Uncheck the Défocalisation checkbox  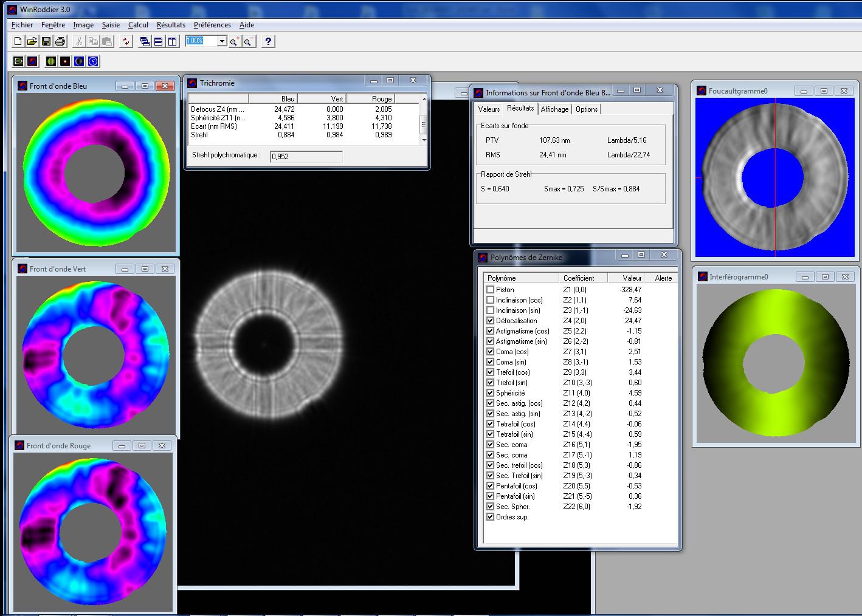(491, 321)
